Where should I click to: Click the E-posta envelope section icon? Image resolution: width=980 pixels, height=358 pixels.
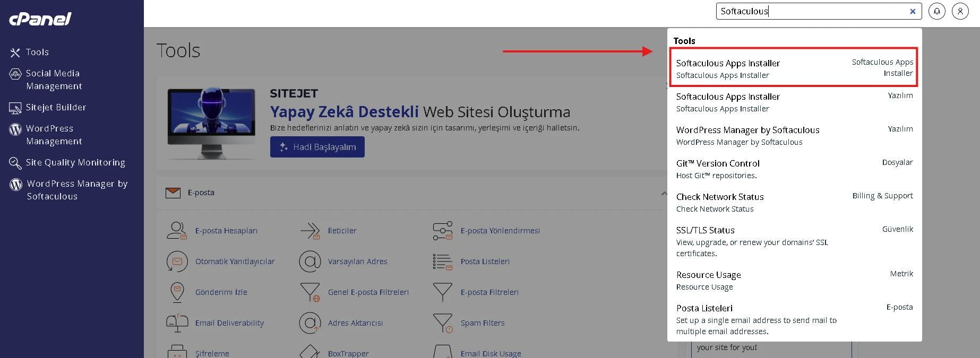(173, 193)
